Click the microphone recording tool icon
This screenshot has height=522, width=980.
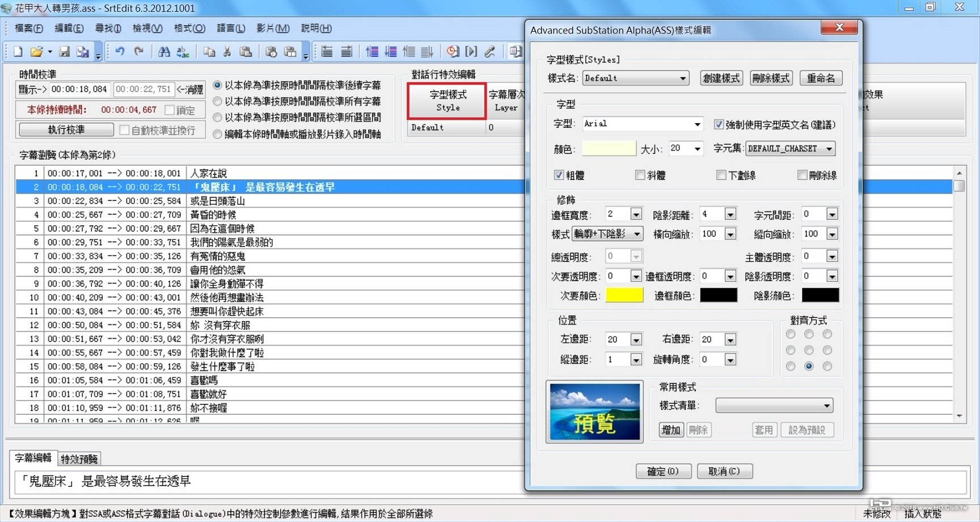(x=490, y=52)
